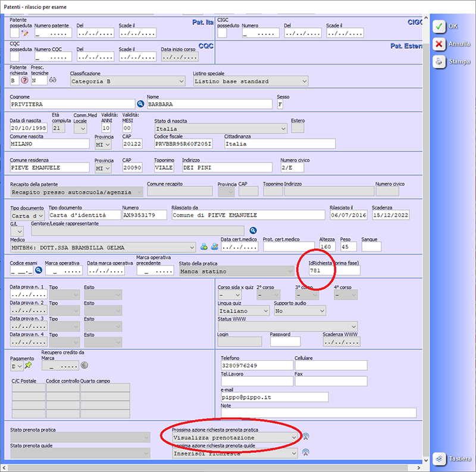The width and height of the screenshot is (476, 472).
Task: Enable the CIGC posseduto checkbox
Action: point(222,33)
